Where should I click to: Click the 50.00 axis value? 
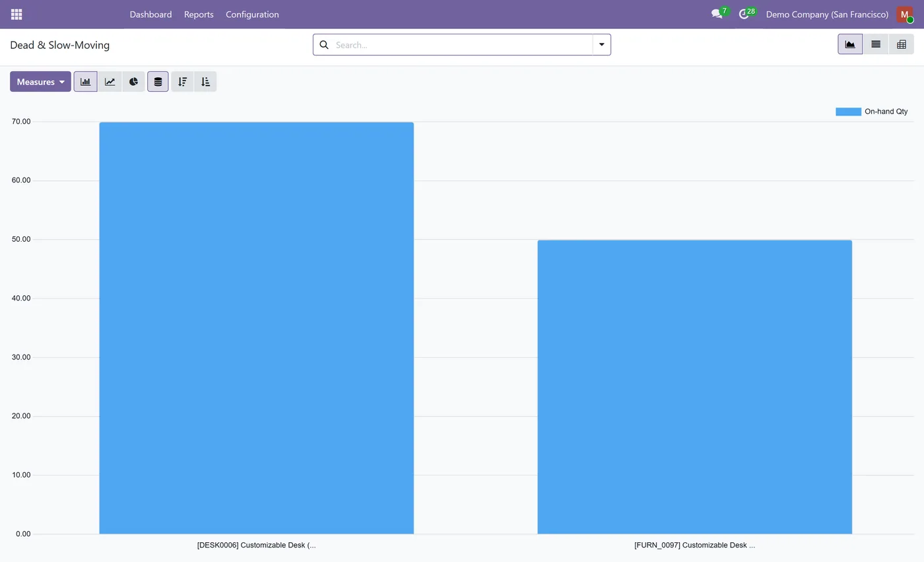pyautogui.click(x=21, y=239)
